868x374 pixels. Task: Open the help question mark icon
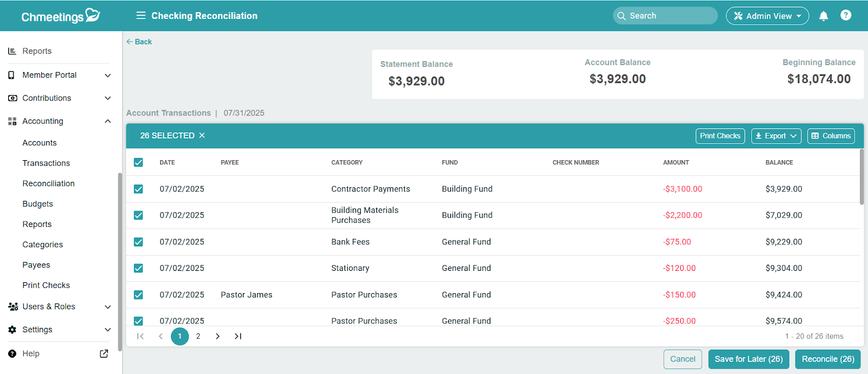845,15
